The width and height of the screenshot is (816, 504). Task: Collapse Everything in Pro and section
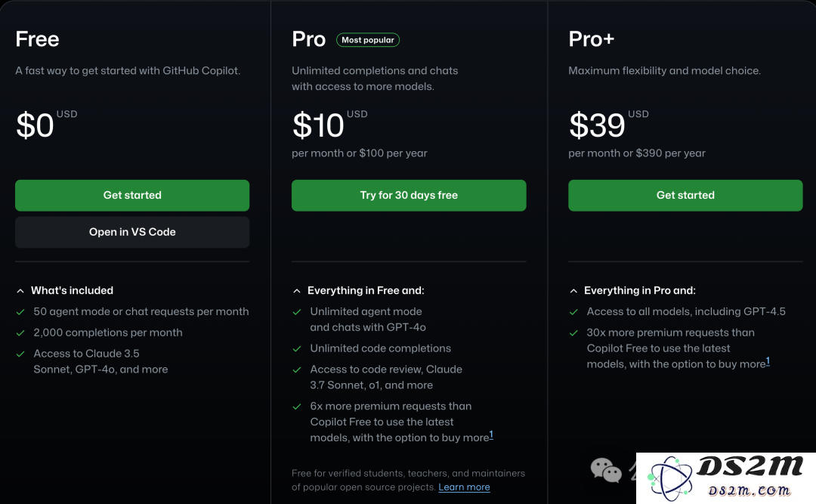(573, 291)
